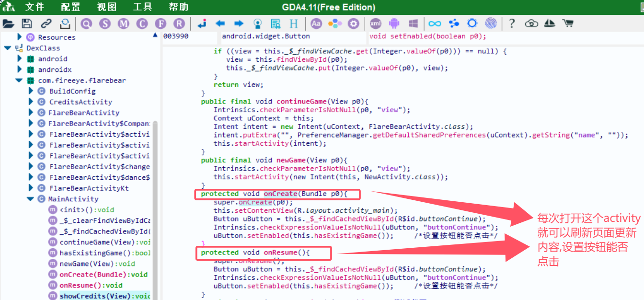Expand the Resources tree node
This screenshot has width=644, height=300.
pyautogui.click(x=20, y=37)
